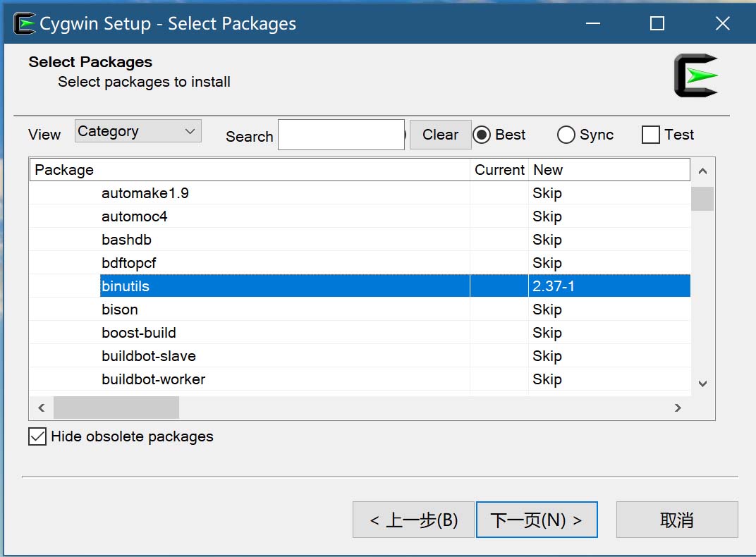Click the New column header
This screenshot has height=557, width=756.
coord(609,170)
